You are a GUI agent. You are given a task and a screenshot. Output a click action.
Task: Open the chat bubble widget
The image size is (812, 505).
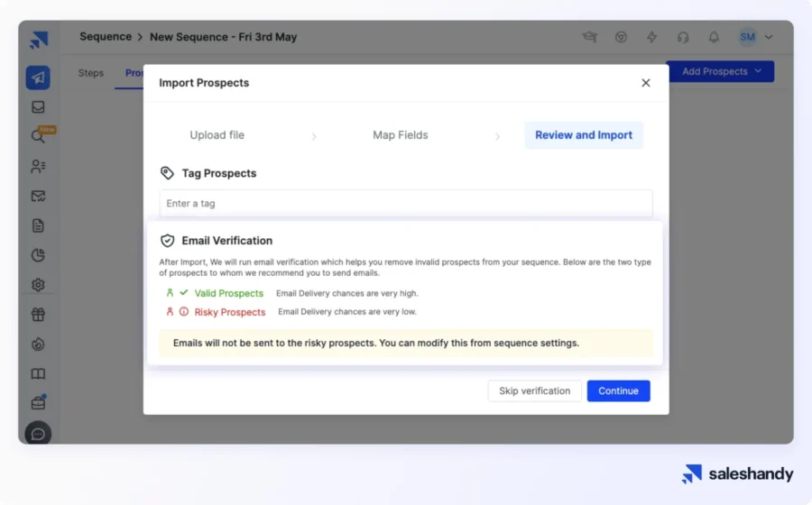point(38,434)
